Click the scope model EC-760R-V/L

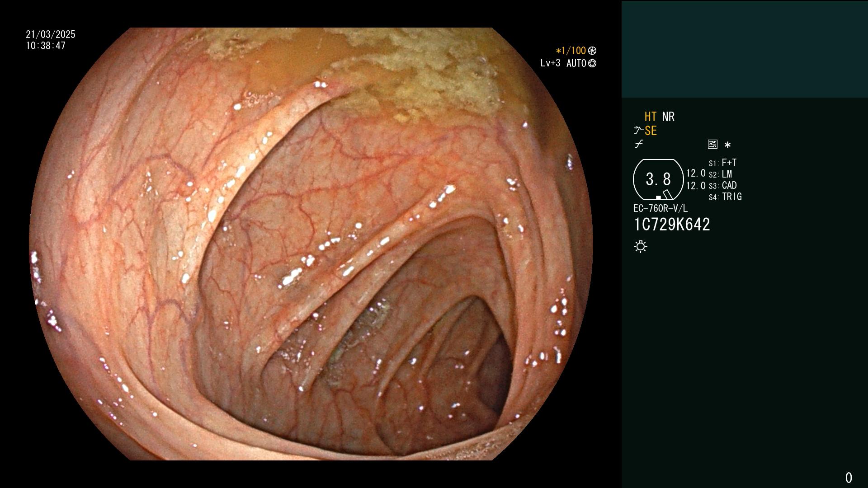(660, 208)
